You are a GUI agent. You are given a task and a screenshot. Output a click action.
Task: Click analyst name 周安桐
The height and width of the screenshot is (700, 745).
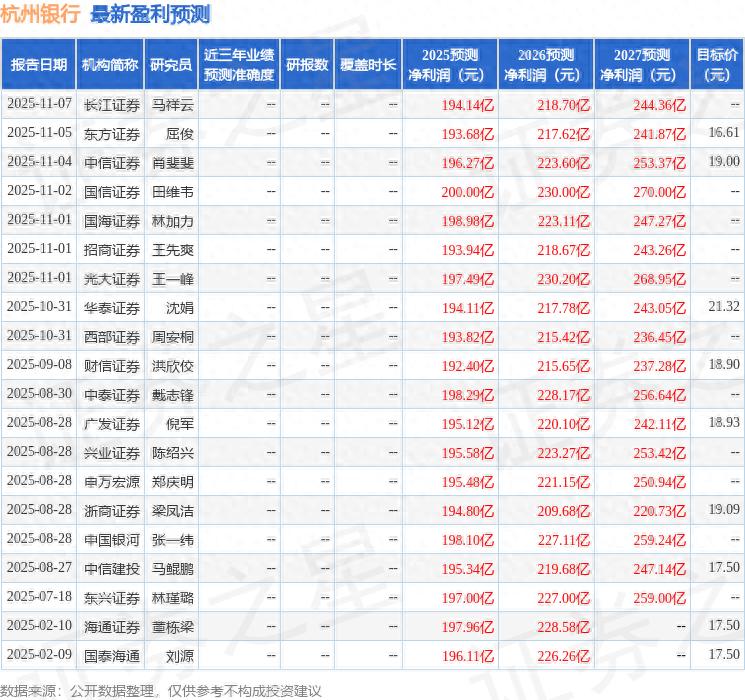172,336
